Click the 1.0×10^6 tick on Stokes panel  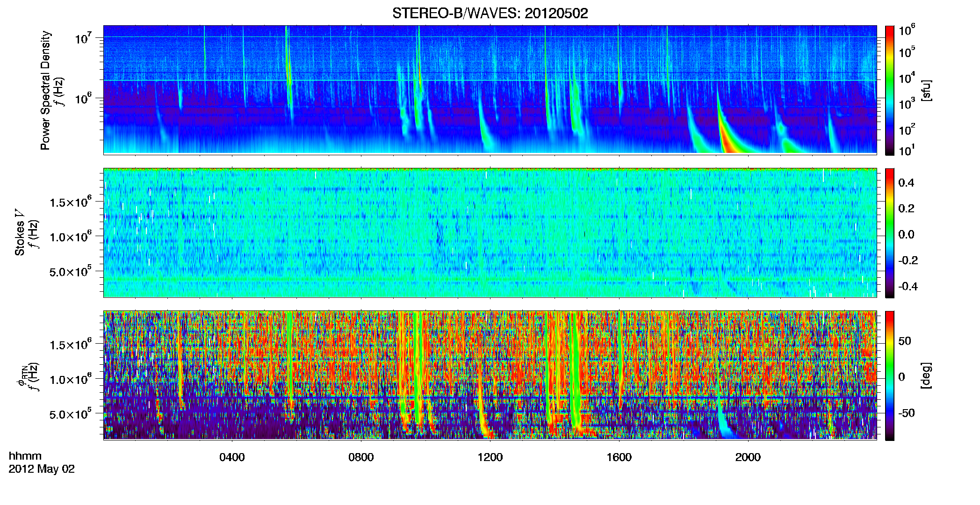71,236
